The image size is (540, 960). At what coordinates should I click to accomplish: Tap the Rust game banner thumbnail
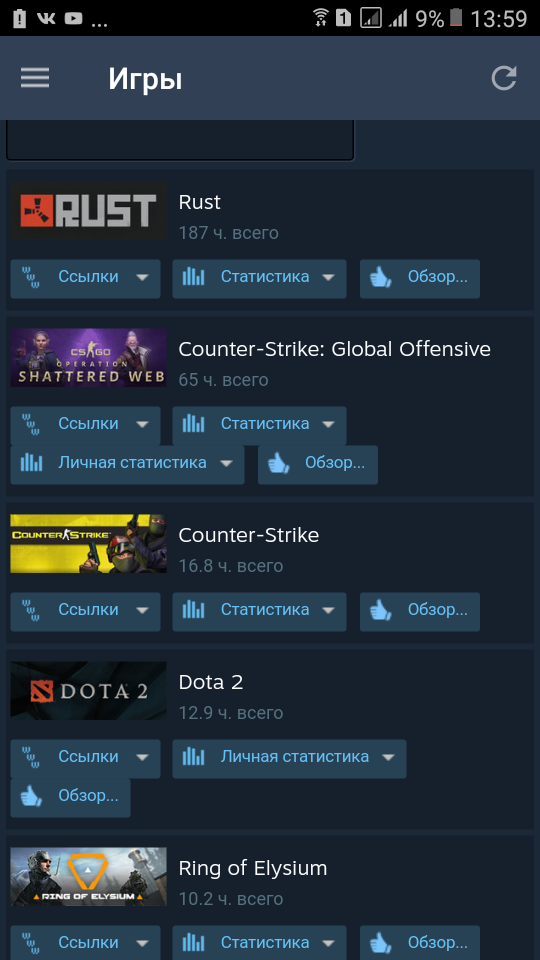point(88,211)
